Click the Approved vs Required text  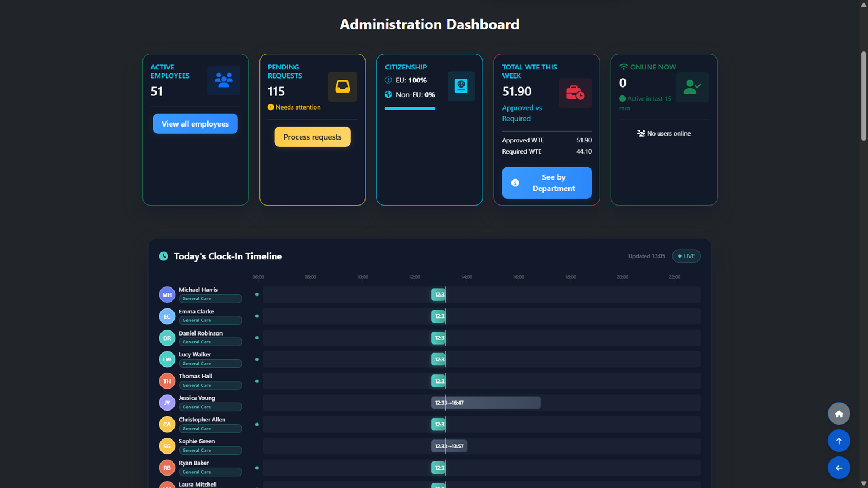(522, 113)
